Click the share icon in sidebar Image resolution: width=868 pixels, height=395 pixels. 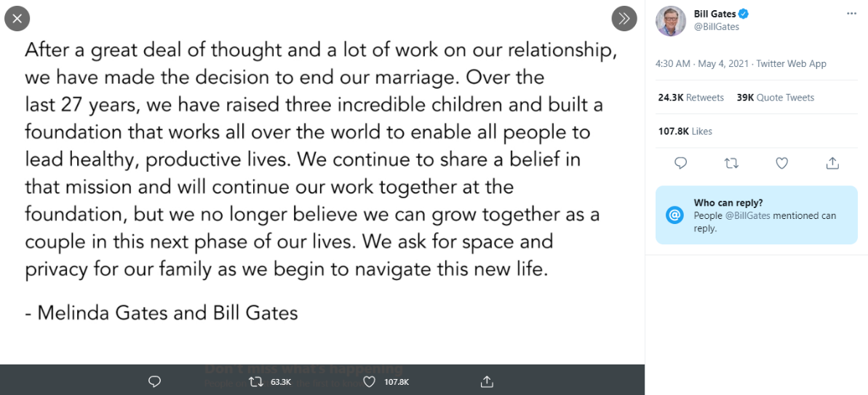click(832, 163)
